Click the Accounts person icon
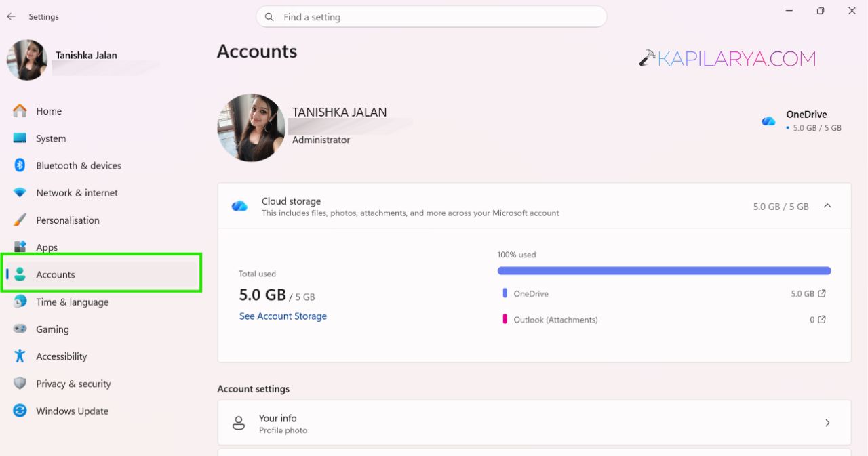 tap(20, 274)
